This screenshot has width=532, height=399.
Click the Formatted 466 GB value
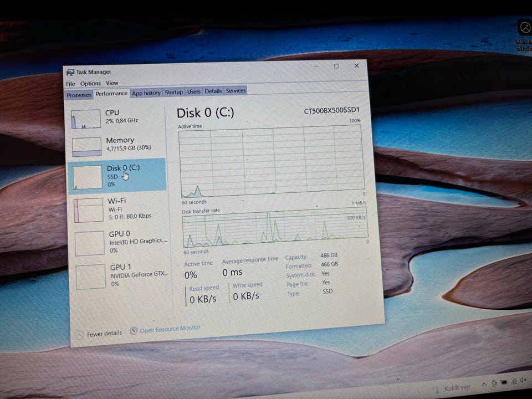pos(329,264)
